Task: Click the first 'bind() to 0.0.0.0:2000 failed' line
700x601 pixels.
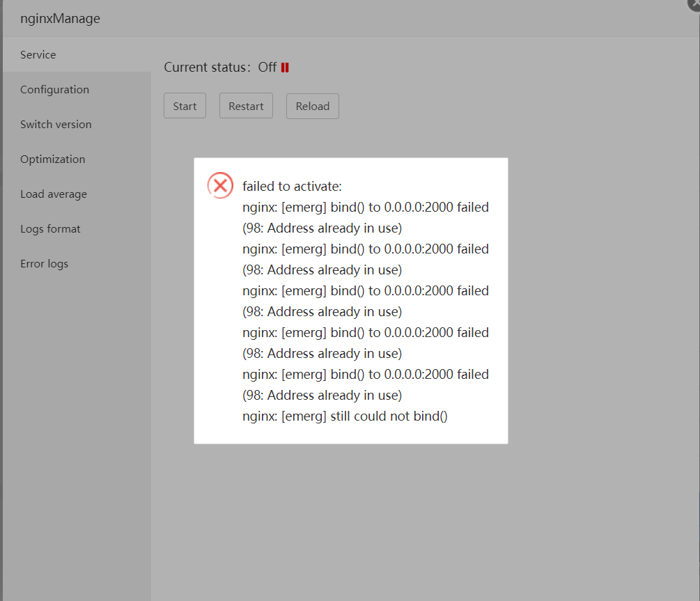Action: (366, 207)
